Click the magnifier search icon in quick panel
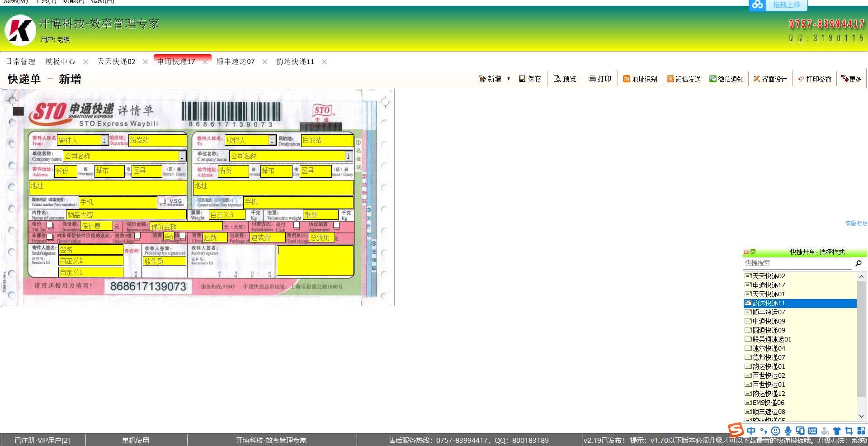Screen dimensions: 868x446 click(859, 263)
